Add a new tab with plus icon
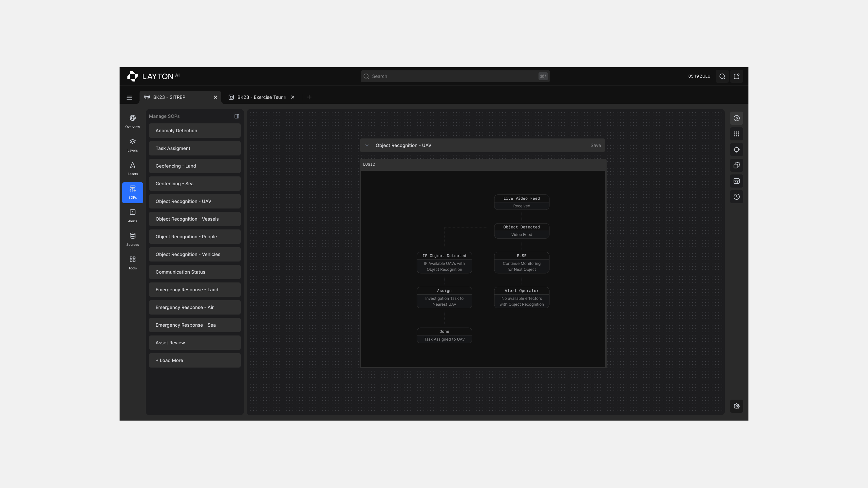 [x=309, y=97]
